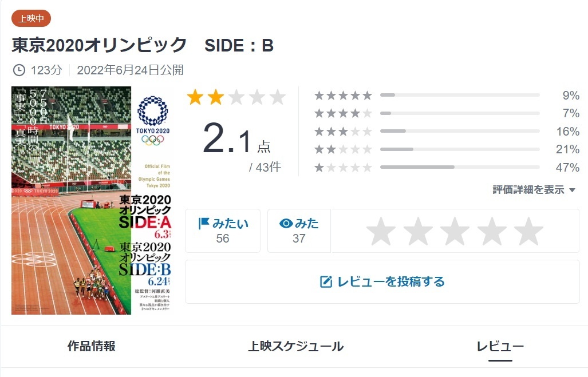Screen dimensions: 588x377
Task: Click the first rating star to rate
Action: tap(381, 231)
